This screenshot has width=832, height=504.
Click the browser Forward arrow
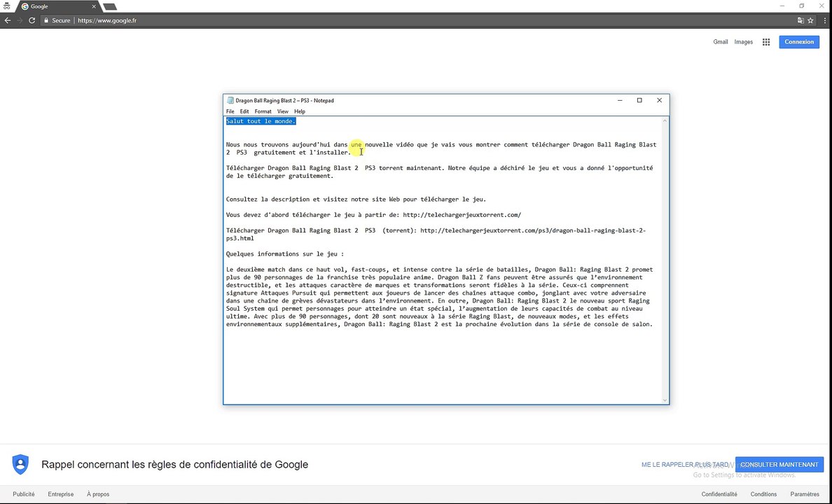click(20, 20)
